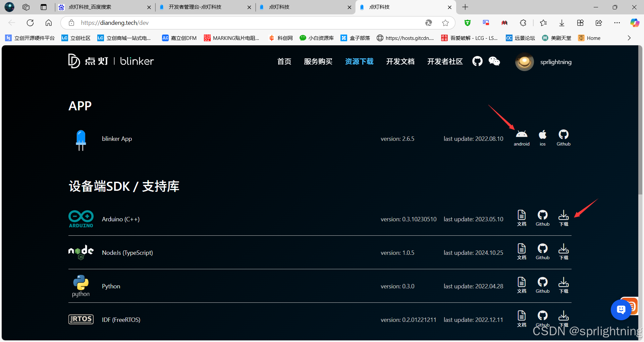Open the 立创社区 bookmark
The image size is (644, 342).
[76, 38]
